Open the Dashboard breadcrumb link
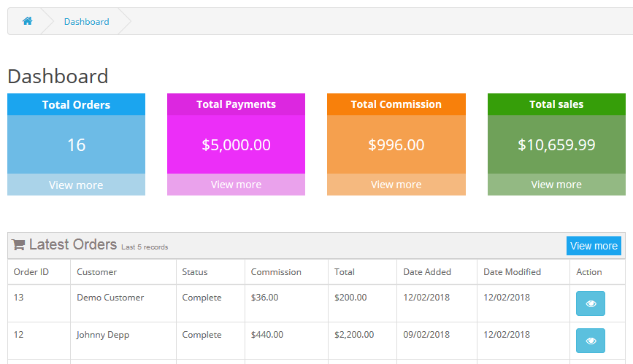Viewport: 633px width, 364px height. 86,22
